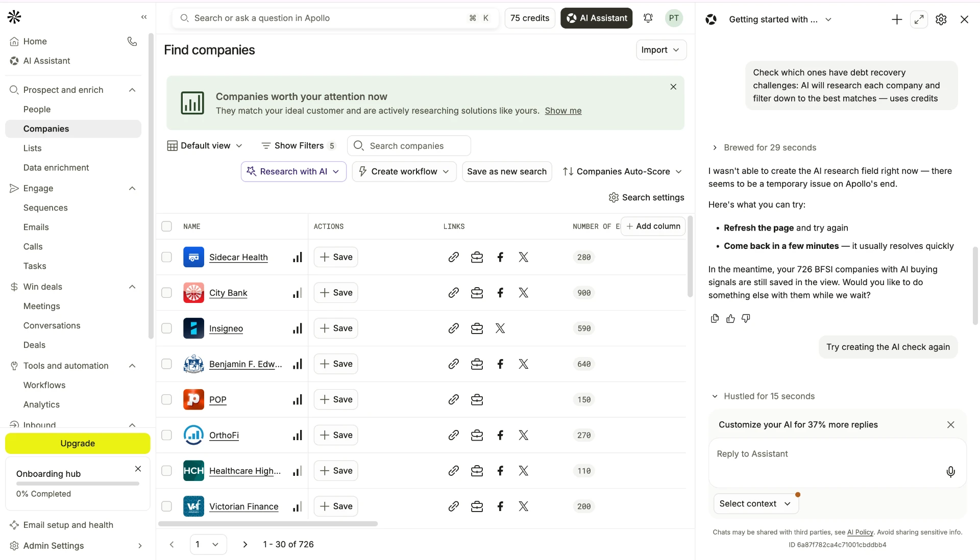980x560 pixels.
Task: Check the Victorian Finance row
Action: pos(166,506)
